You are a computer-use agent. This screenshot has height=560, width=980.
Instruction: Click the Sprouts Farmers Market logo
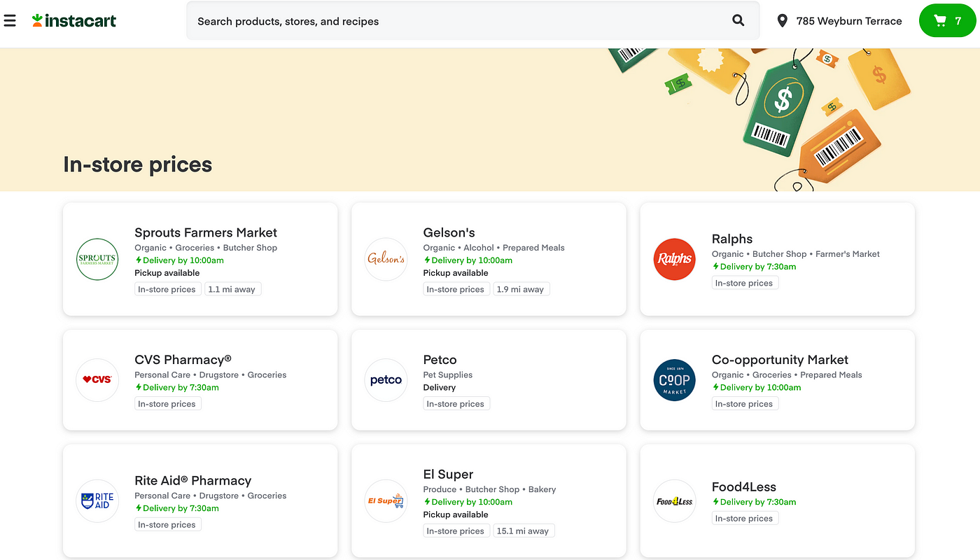[x=97, y=259]
